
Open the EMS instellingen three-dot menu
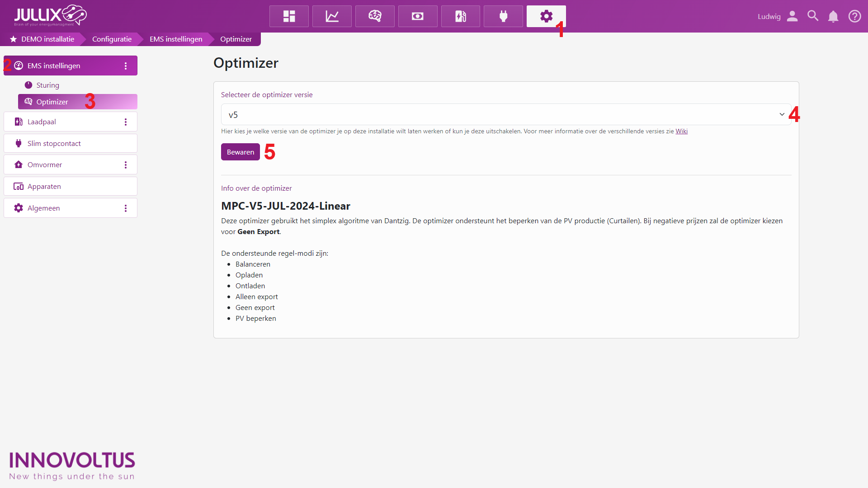click(126, 66)
